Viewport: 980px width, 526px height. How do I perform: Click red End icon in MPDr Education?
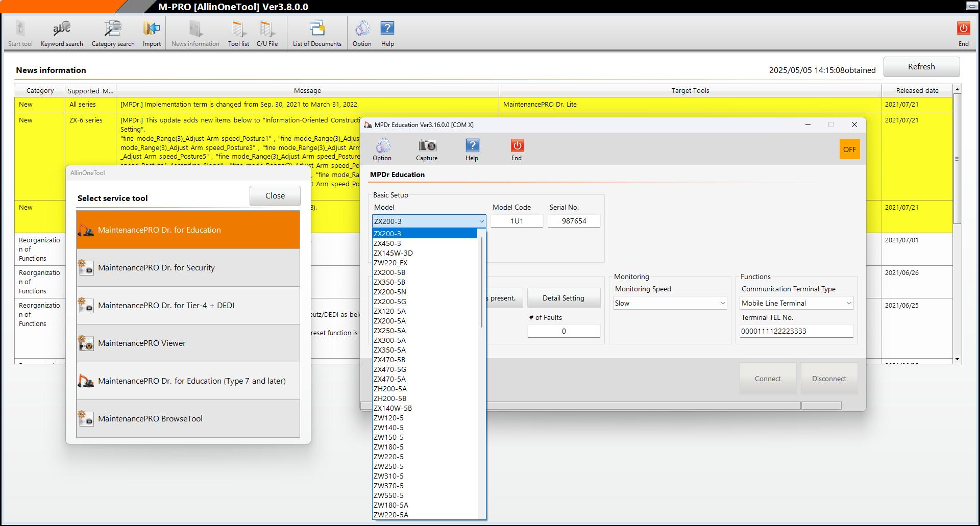coord(517,149)
